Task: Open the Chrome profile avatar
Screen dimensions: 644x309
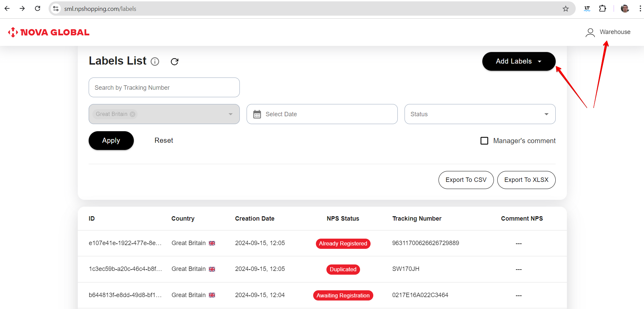Action: pos(625,8)
